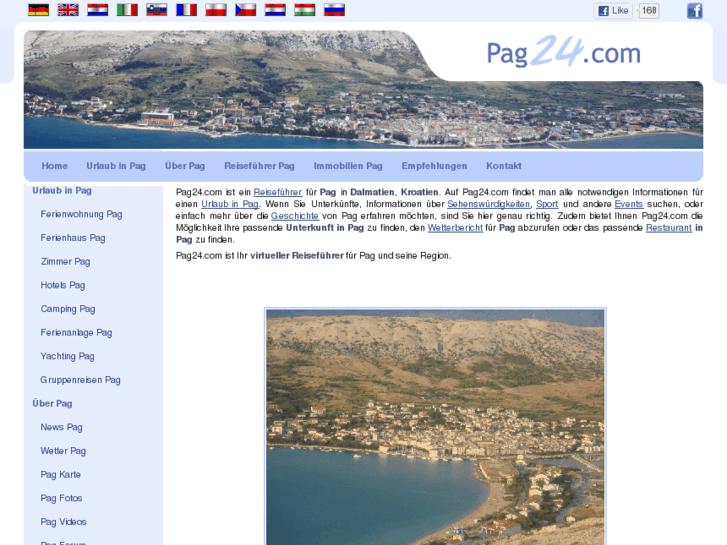
Task: Open Pag Videos sidebar link
Action: (63, 521)
